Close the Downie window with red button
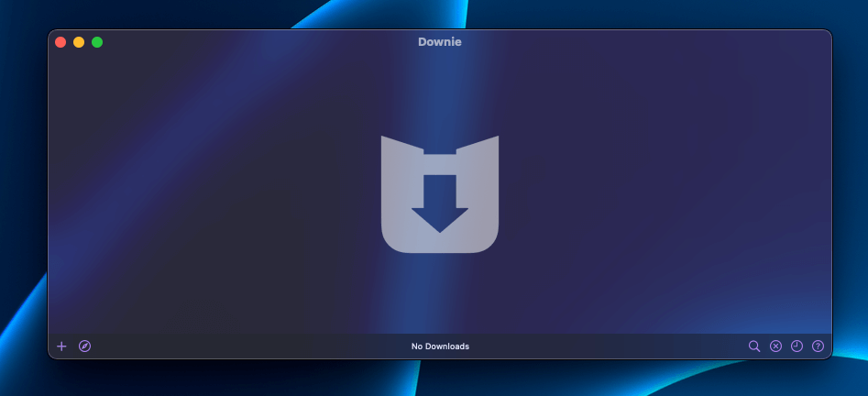 click(x=60, y=42)
